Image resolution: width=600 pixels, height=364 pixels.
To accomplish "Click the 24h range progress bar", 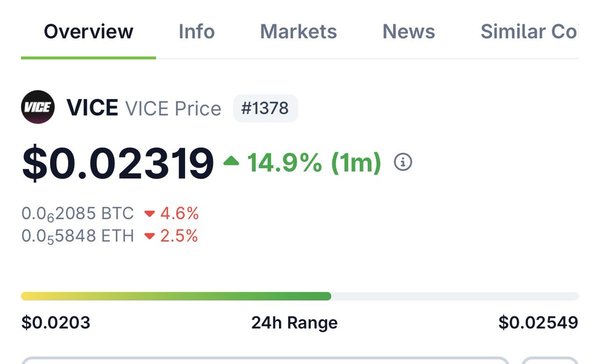I will (299, 296).
